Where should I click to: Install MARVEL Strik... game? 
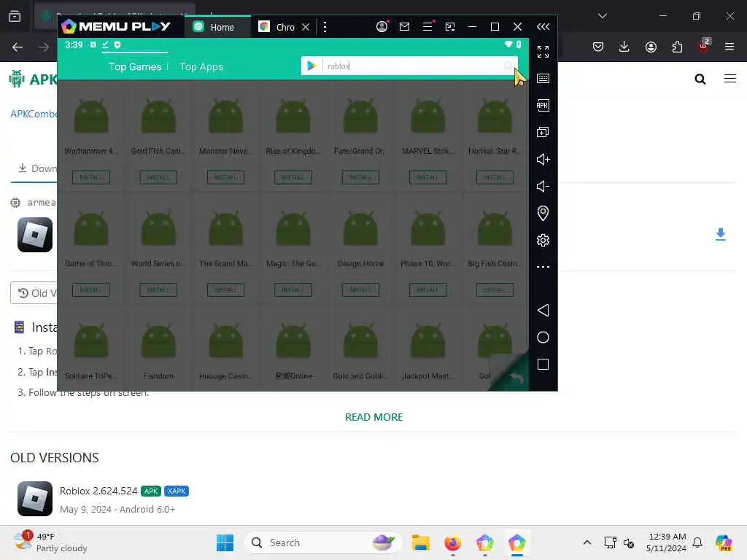pos(427,177)
